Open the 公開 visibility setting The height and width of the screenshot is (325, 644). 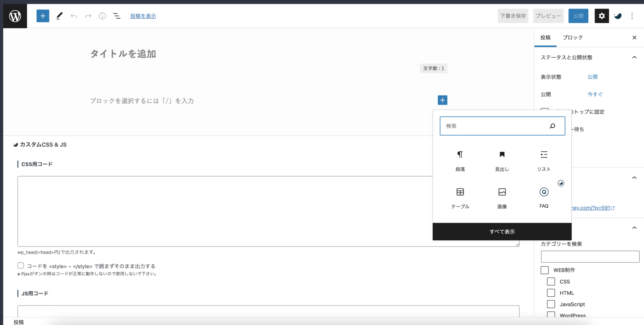[592, 77]
